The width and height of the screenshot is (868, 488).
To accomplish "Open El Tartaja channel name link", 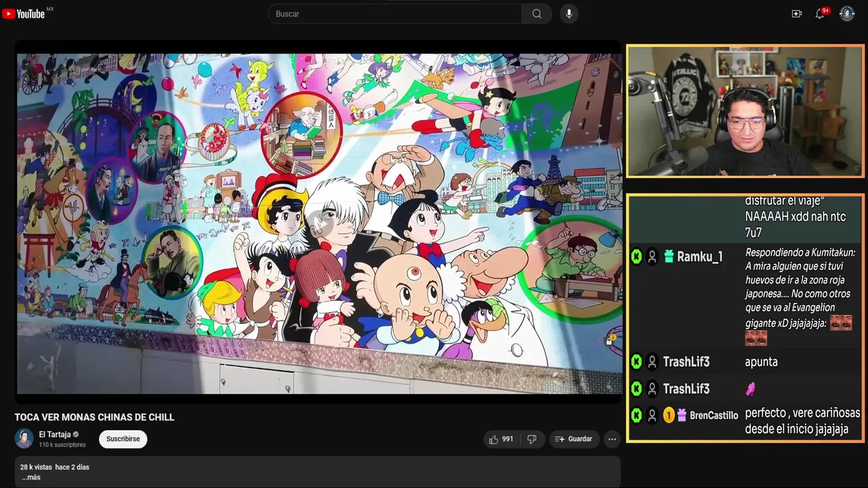I will point(55,434).
